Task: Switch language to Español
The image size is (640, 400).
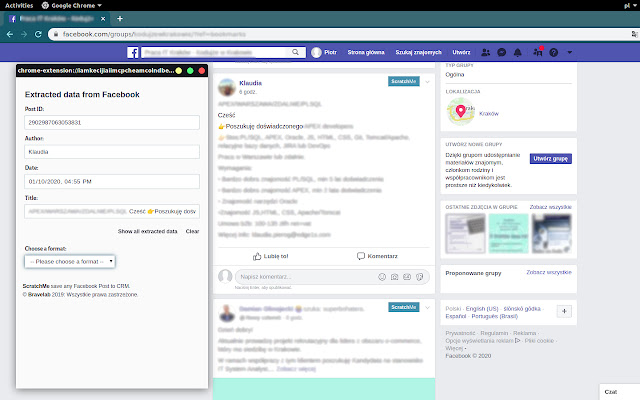Action: coord(456,316)
